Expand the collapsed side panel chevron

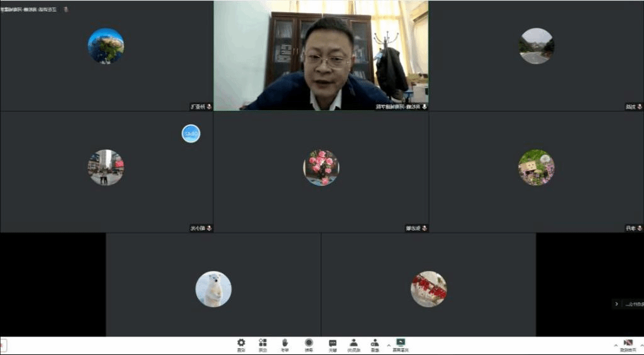(616, 304)
